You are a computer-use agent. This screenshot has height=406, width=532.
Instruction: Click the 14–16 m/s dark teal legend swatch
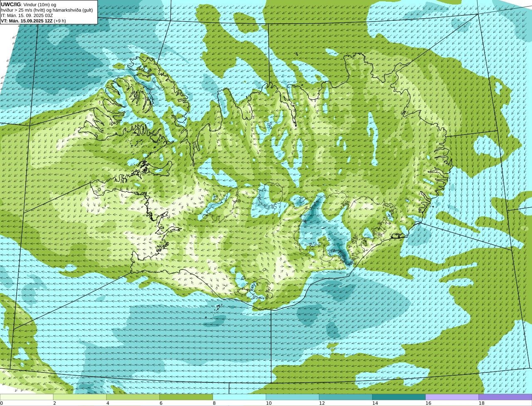[399, 397]
